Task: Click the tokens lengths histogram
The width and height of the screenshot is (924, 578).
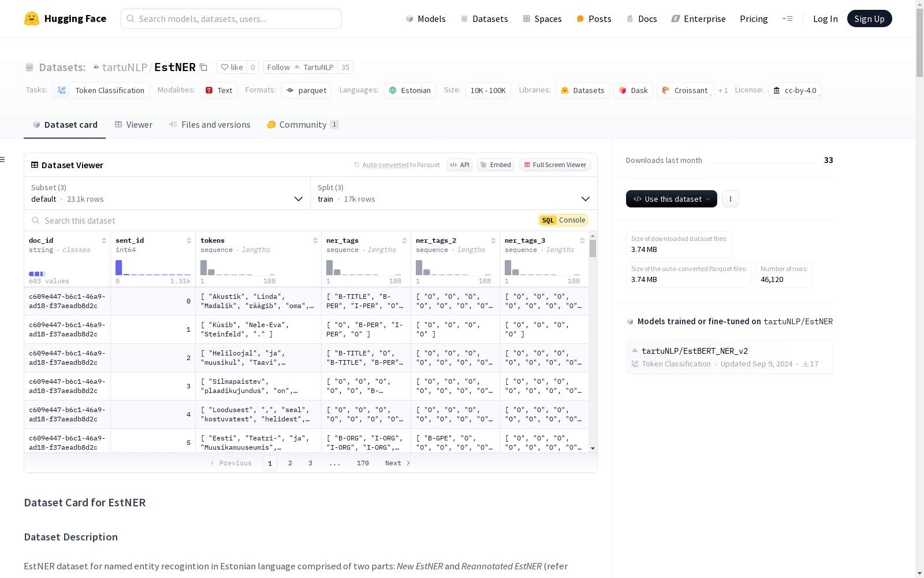Action: pos(238,267)
